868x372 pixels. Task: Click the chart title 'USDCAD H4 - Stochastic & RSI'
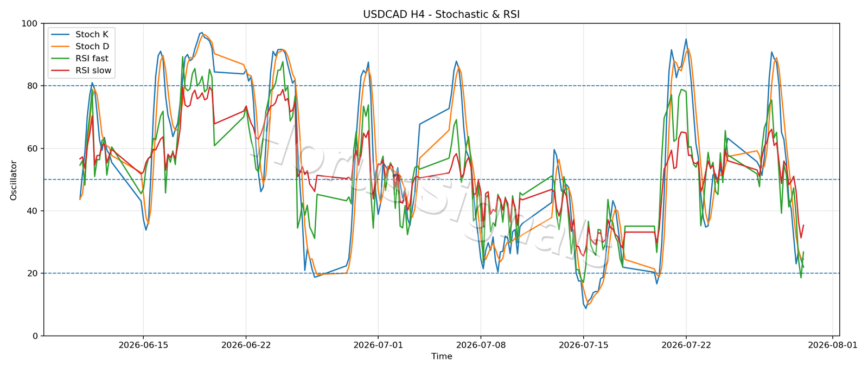(442, 15)
